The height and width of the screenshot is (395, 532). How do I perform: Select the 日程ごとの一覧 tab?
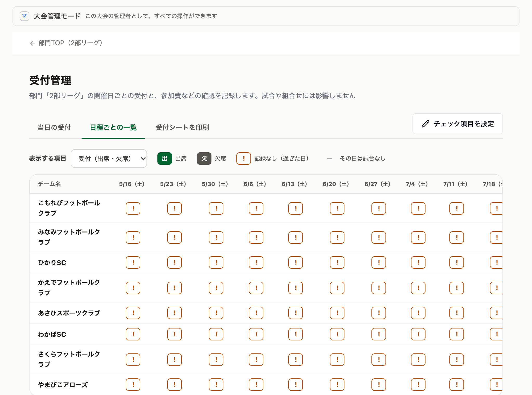(113, 127)
